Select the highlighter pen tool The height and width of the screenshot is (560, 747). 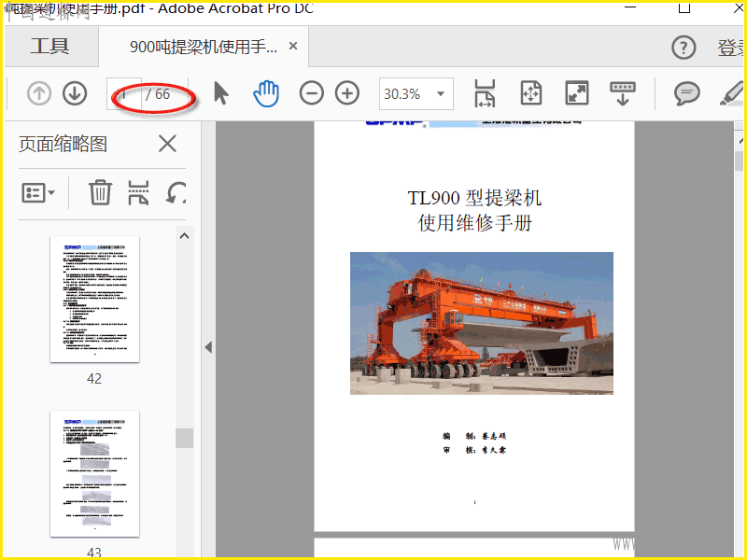(x=732, y=93)
